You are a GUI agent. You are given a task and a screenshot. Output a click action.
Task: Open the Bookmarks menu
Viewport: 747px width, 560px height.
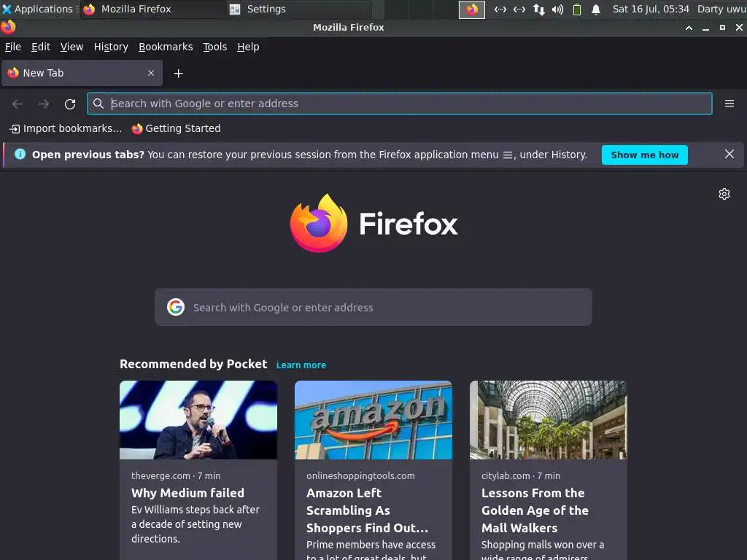tap(166, 47)
